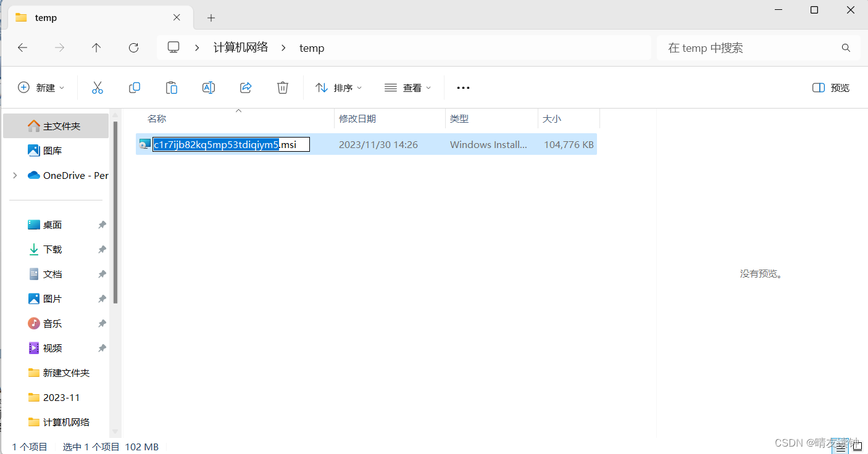
Task: Click the status text 1 个项目
Action: 30,447
